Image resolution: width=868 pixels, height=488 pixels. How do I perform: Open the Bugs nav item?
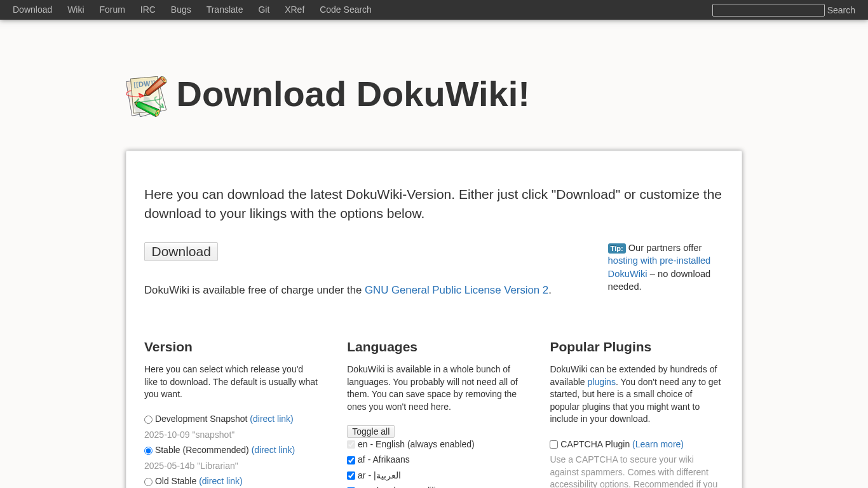point(181,10)
